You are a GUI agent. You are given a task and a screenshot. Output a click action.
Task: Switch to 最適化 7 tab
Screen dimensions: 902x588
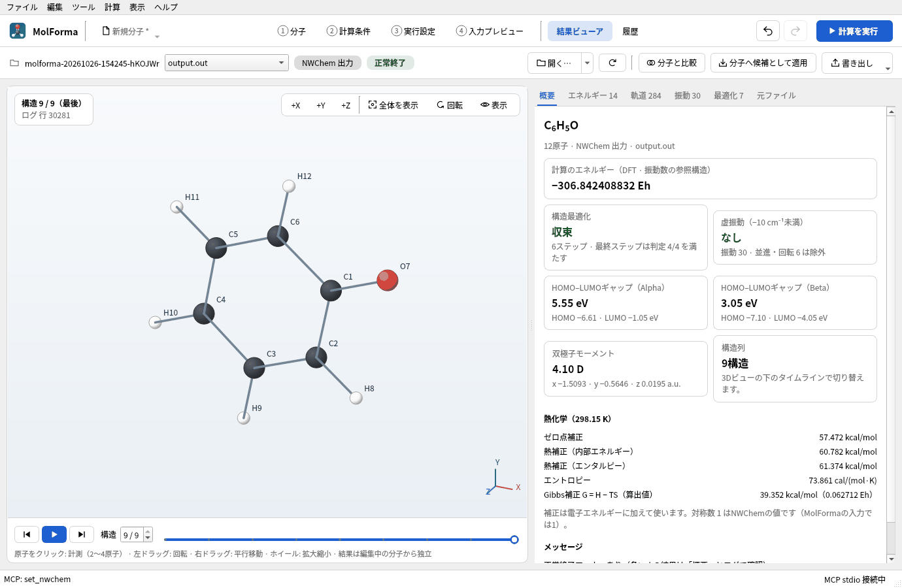tap(728, 95)
